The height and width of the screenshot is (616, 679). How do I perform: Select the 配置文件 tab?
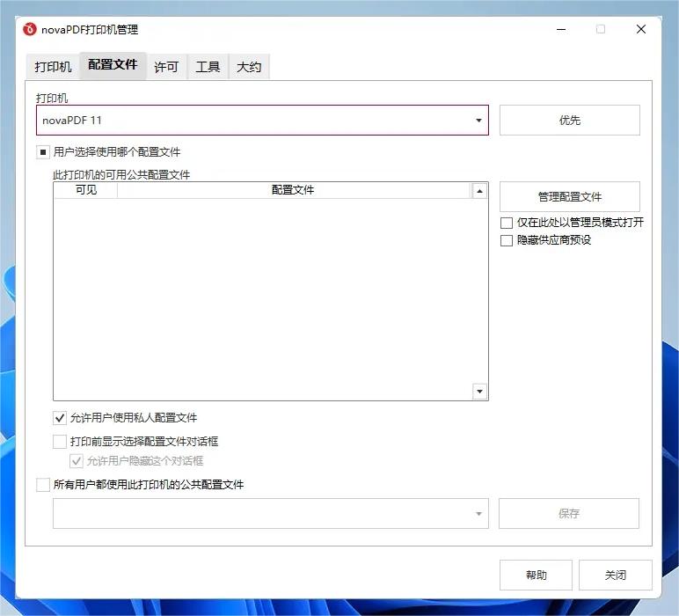pos(113,65)
